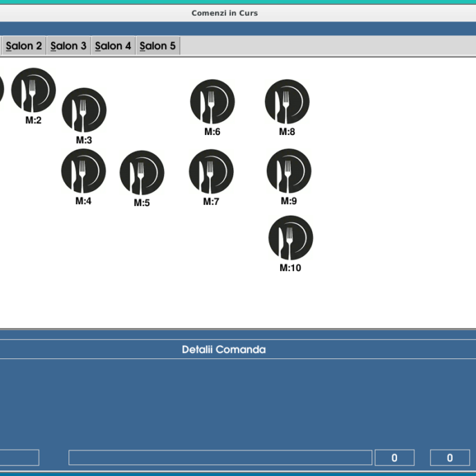The width and height of the screenshot is (476, 476).
Task: Pick table M:8 icon
Action: tap(287, 102)
